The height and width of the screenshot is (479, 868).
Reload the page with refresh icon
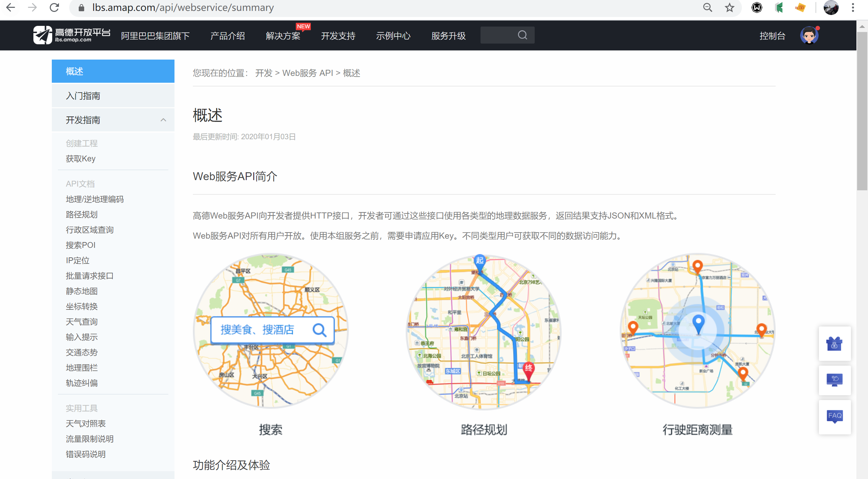point(54,7)
